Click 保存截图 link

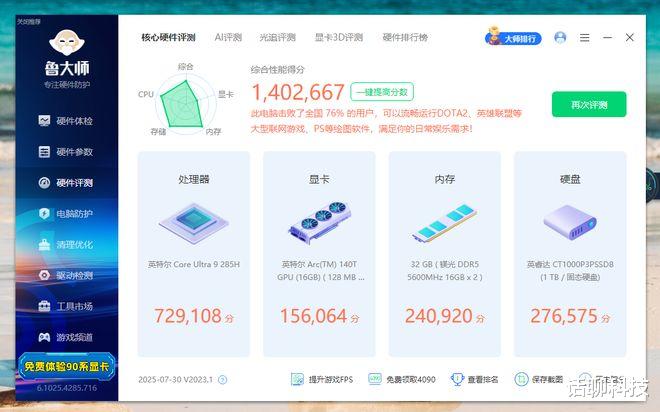tap(539, 379)
